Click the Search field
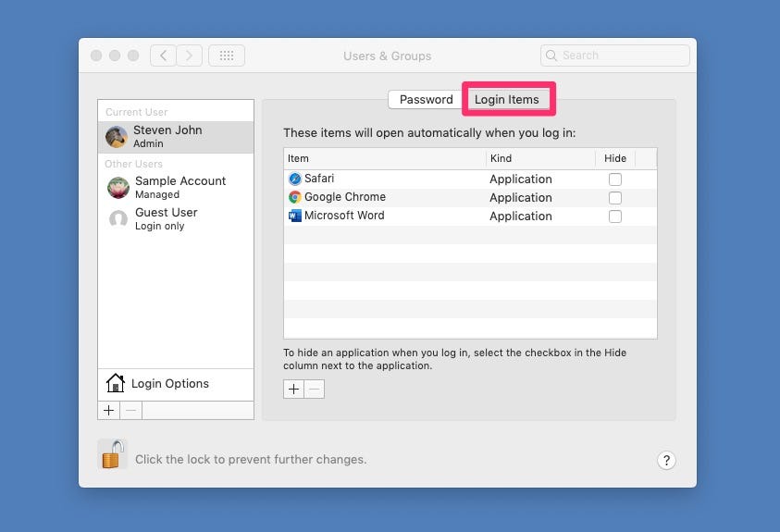The width and height of the screenshot is (780, 532). tap(615, 56)
